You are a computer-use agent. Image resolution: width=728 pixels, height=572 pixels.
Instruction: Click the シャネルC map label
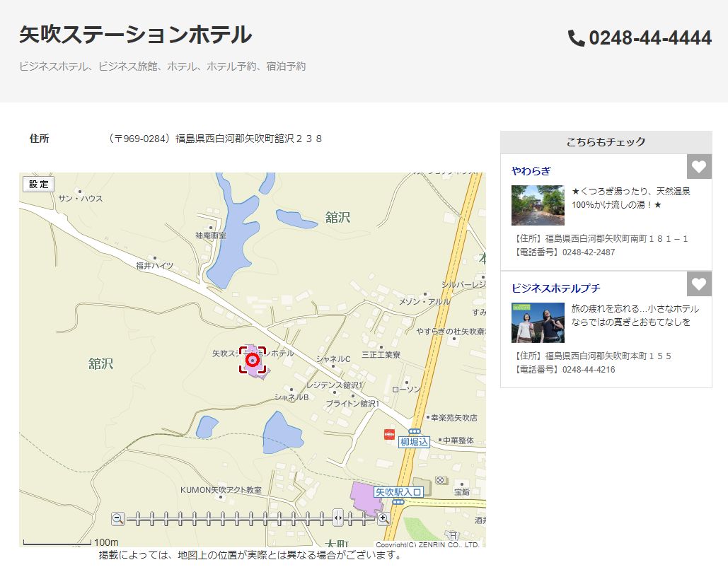pyautogui.click(x=333, y=359)
